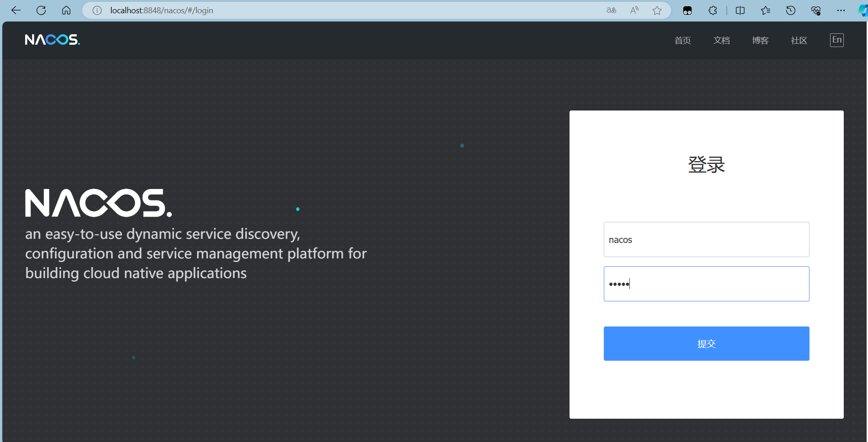Open browsing history icon
868x442 pixels.
click(x=791, y=11)
